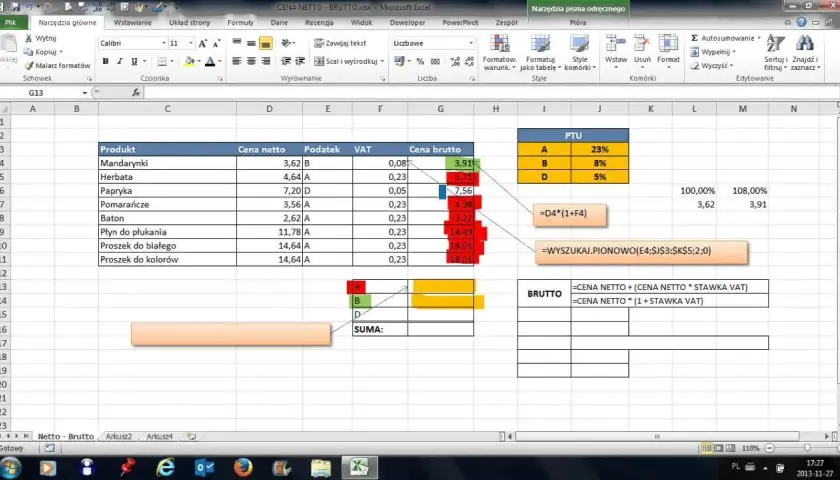Open the borders button
The width and height of the screenshot is (840, 480).
click(x=162, y=62)
